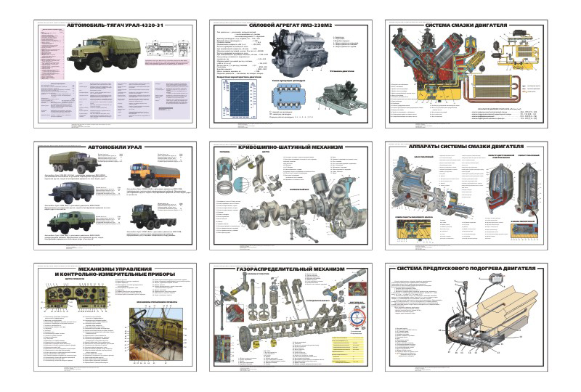Click the title text Кривошипно-шатунный механизм
This screenshot has width=581, height=392.
pyautogui.click(x=290, y=147)
